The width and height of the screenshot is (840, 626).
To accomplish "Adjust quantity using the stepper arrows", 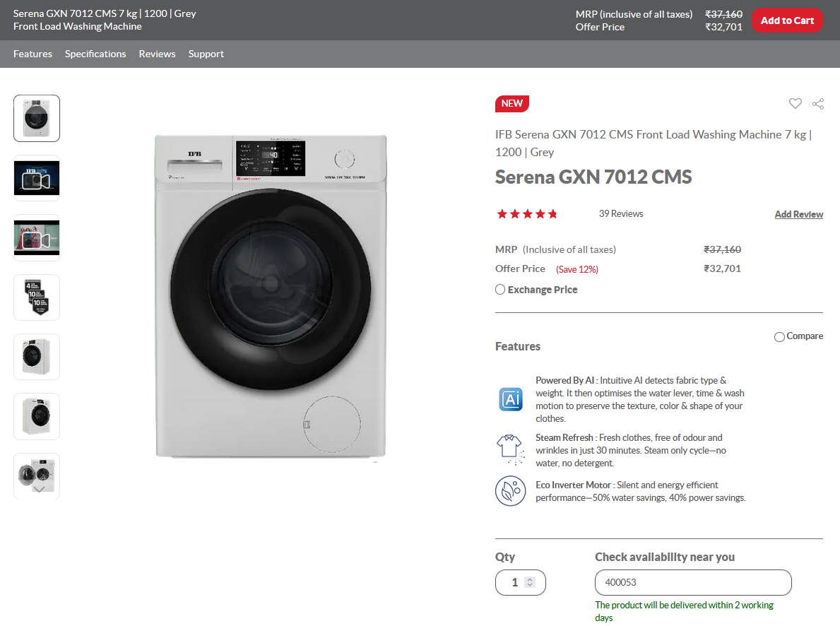I will [530, 582].
